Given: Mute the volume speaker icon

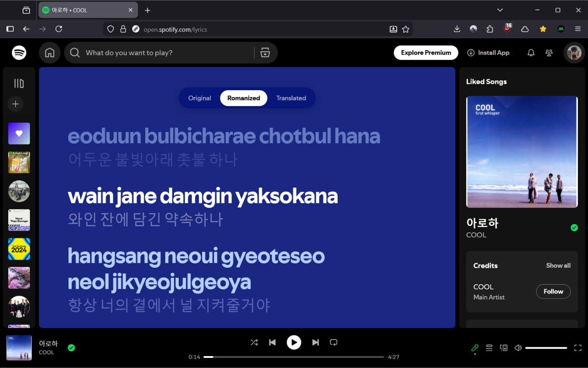Looking at the screenshot, I should coord(518,348).
